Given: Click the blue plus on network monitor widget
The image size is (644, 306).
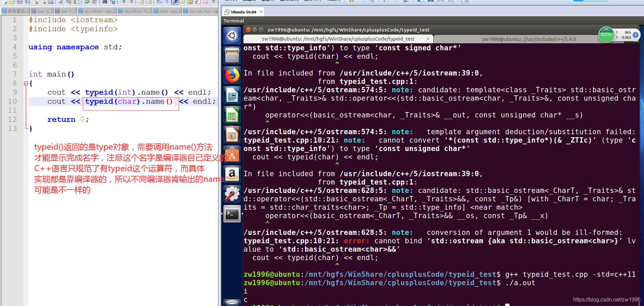Looking at the screenshot, I should [635, 35].
